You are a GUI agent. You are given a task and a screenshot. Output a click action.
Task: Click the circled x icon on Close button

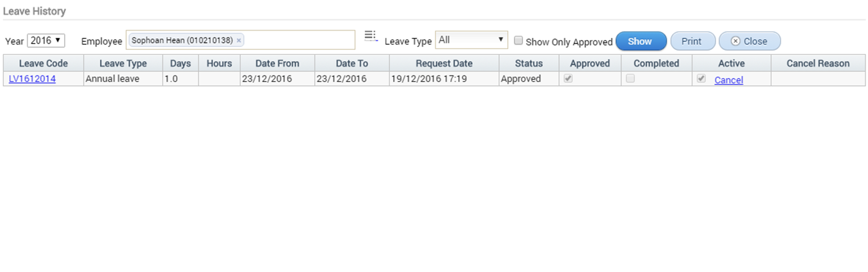pyautogui.click(x=735, y=41)
